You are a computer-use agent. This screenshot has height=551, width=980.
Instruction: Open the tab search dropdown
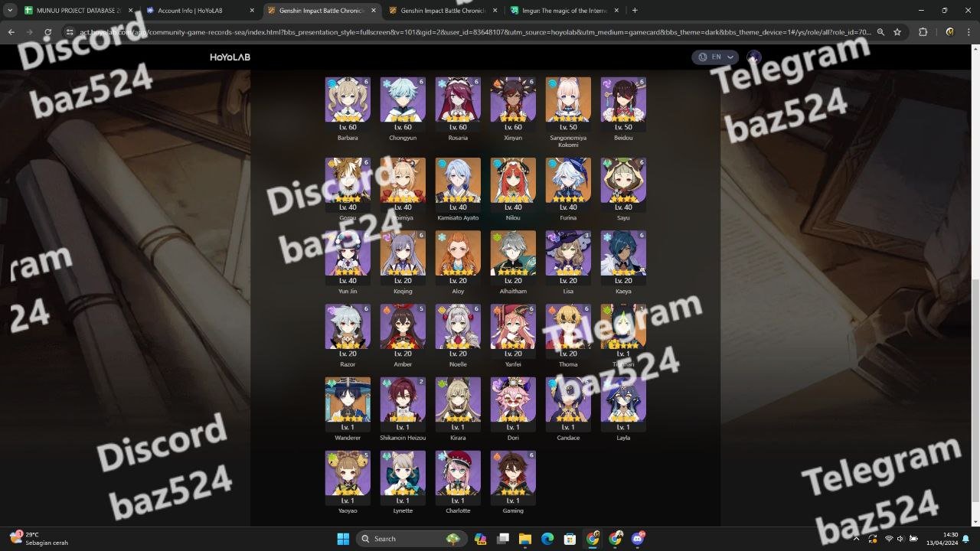pos(10,11)
